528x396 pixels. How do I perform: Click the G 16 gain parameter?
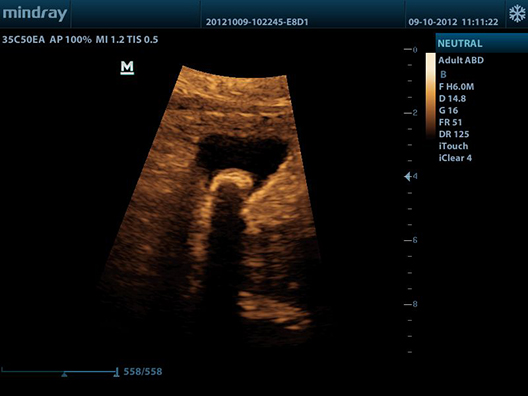448,110
